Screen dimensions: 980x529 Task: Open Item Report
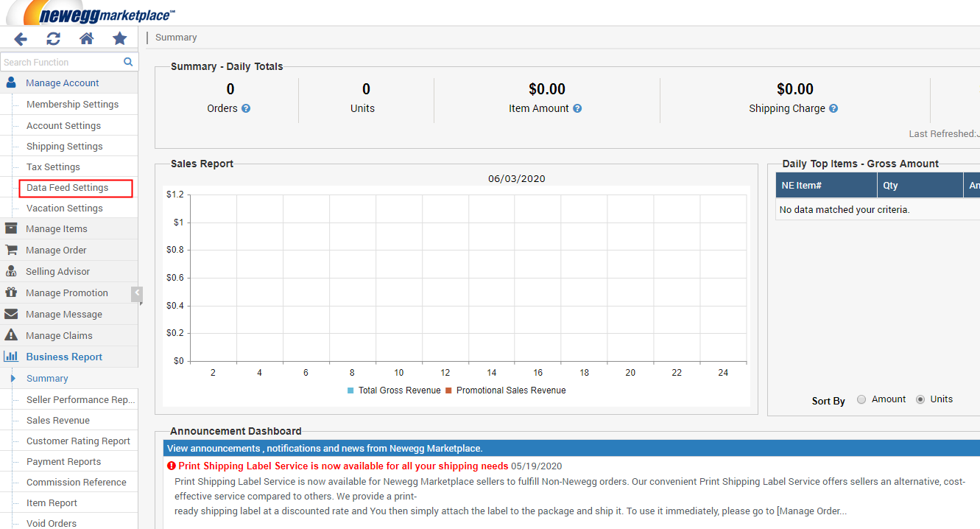point(52,502)
